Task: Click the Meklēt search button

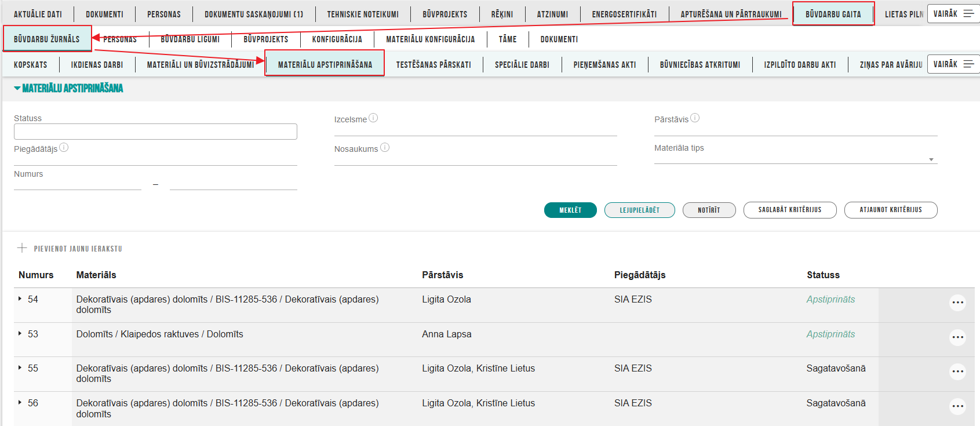Action: click(x=570, y=210)
